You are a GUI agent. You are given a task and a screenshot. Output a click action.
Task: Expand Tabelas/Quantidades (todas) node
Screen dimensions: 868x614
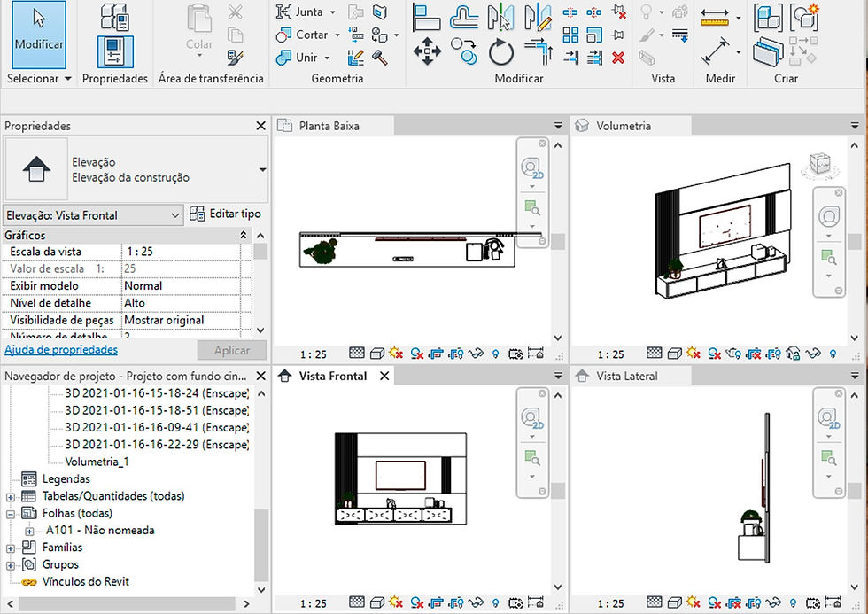pos(10,497)
